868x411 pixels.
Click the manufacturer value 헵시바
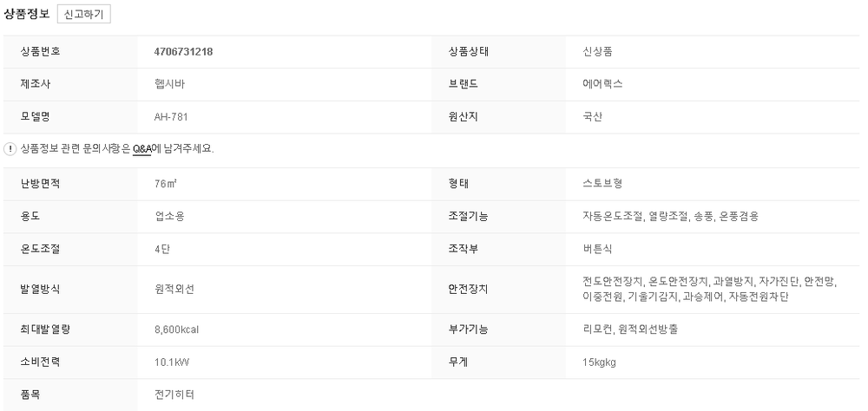(x=169, y=84)
